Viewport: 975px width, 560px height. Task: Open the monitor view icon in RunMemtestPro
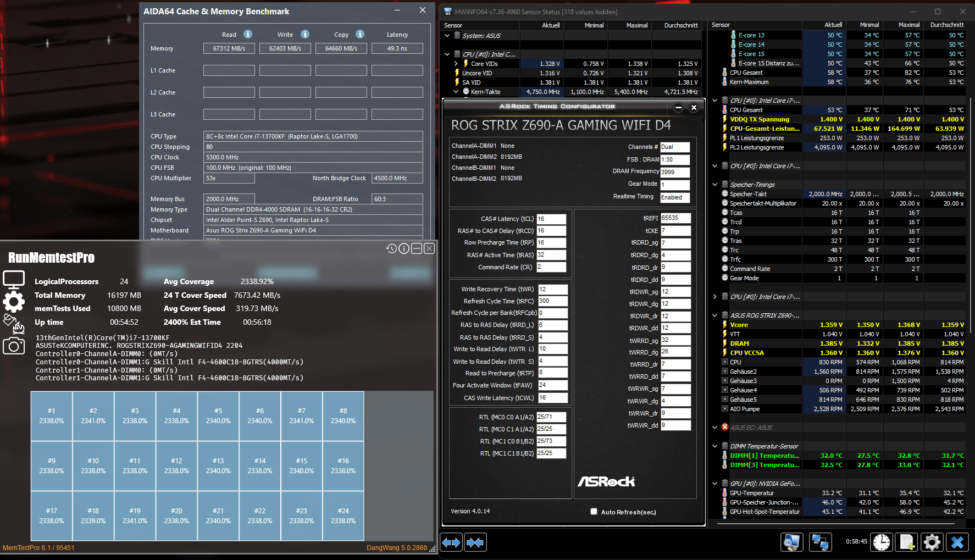point(14,279)
